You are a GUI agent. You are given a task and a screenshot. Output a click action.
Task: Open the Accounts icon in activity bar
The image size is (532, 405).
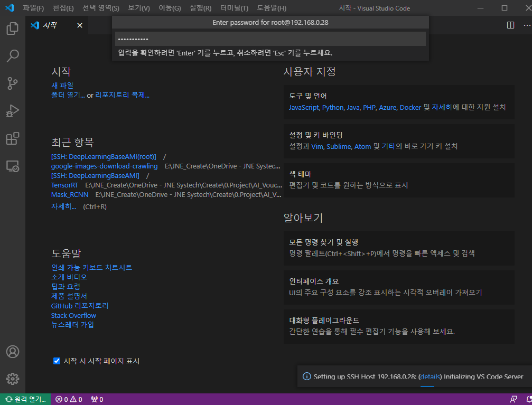coord(13,352)
